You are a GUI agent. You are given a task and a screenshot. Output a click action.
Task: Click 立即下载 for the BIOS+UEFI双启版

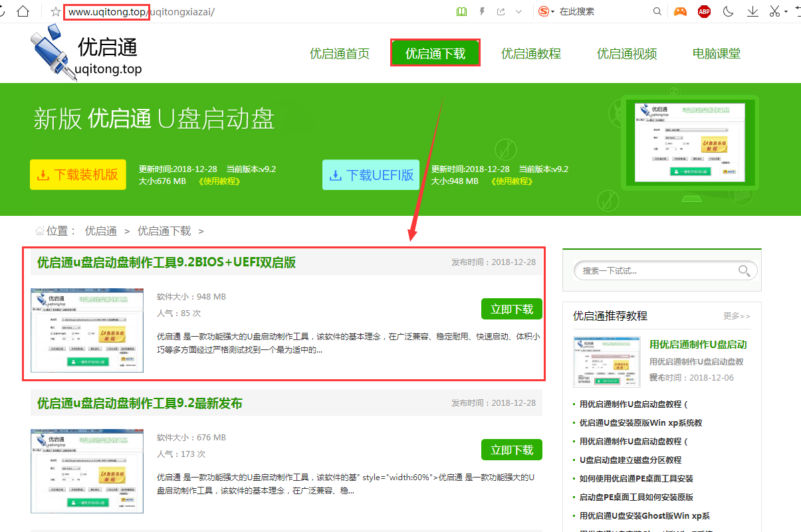point(511,309)
